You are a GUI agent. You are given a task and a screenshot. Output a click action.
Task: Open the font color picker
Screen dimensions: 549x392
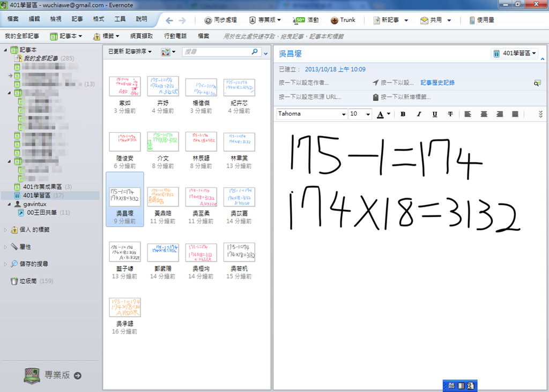click(383, 114)
